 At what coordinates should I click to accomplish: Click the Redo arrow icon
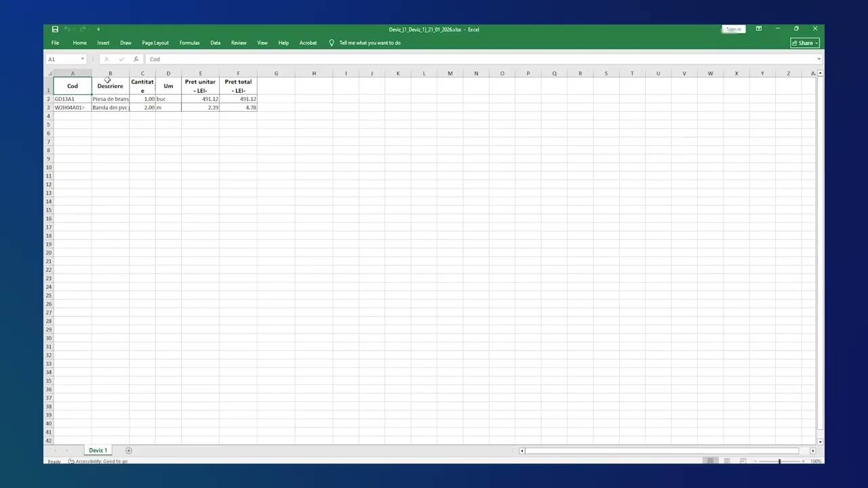[x=83, y=29]
